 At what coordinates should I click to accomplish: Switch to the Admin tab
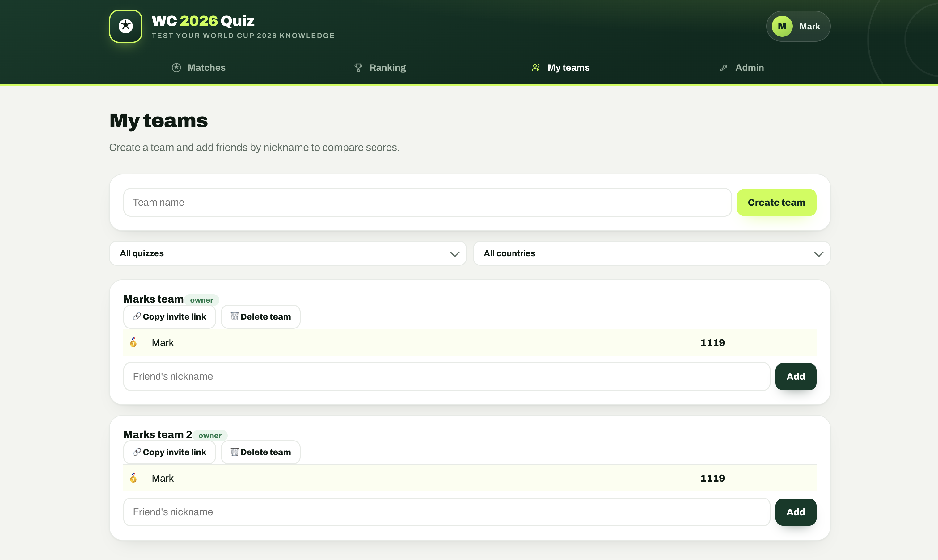(x=742, y=68)
